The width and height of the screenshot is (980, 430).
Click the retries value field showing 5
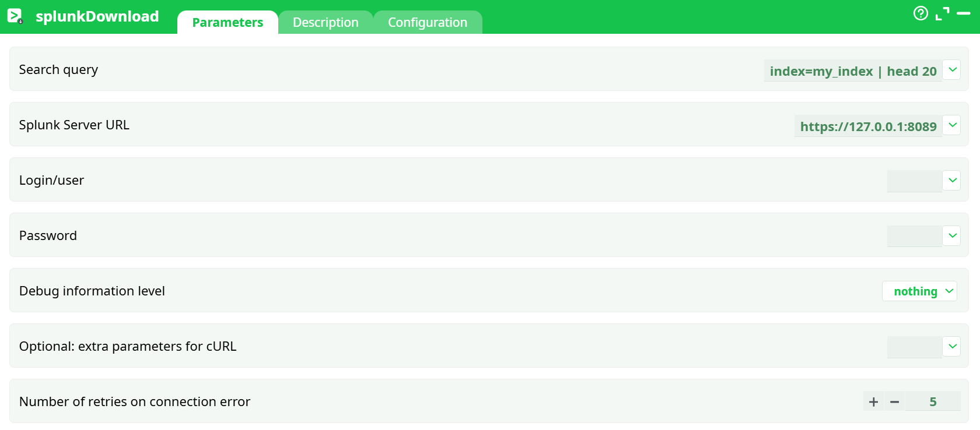(x=933, y=401)
